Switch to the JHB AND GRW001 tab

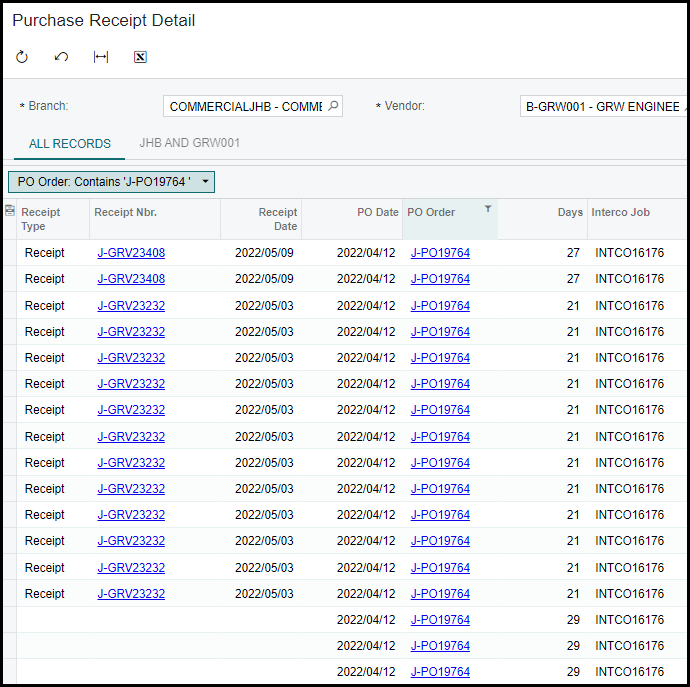[x=189, y=143]
